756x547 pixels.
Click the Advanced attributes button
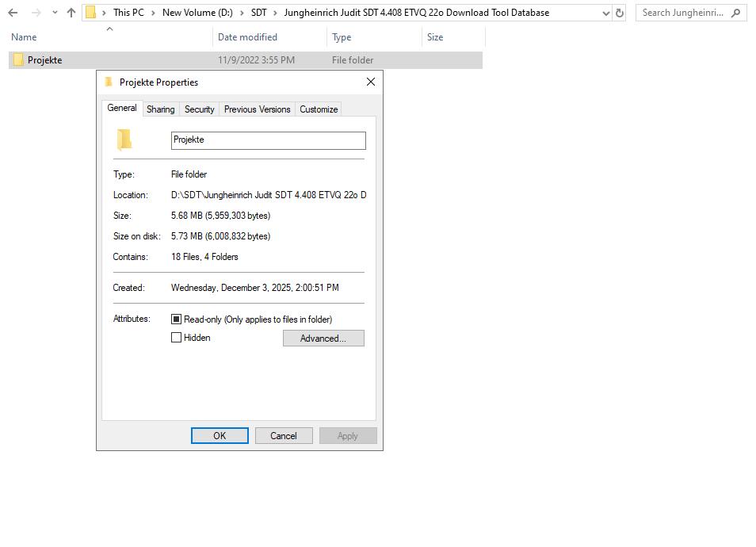click(x=323, y=338)
